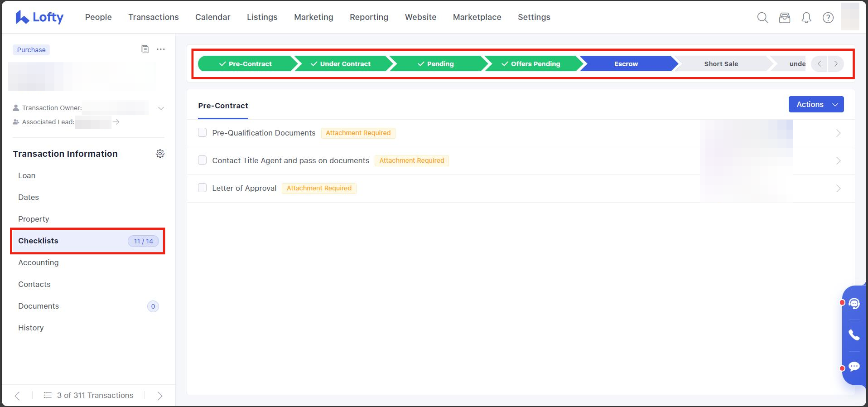This screenshot has height=407, width=868.
Task: Open the Actions dropdown button
Action: (x=816, y=104)
